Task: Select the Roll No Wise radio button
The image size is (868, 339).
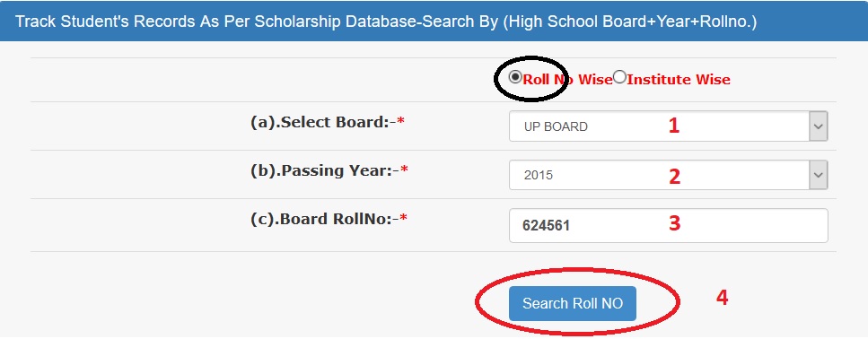Action: [515, 77]
